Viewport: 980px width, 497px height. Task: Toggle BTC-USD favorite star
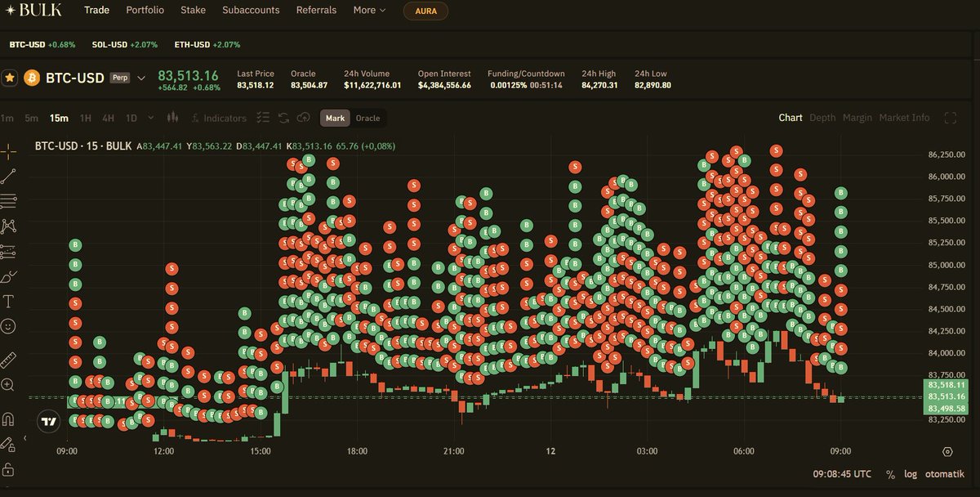tap(10, 78)
